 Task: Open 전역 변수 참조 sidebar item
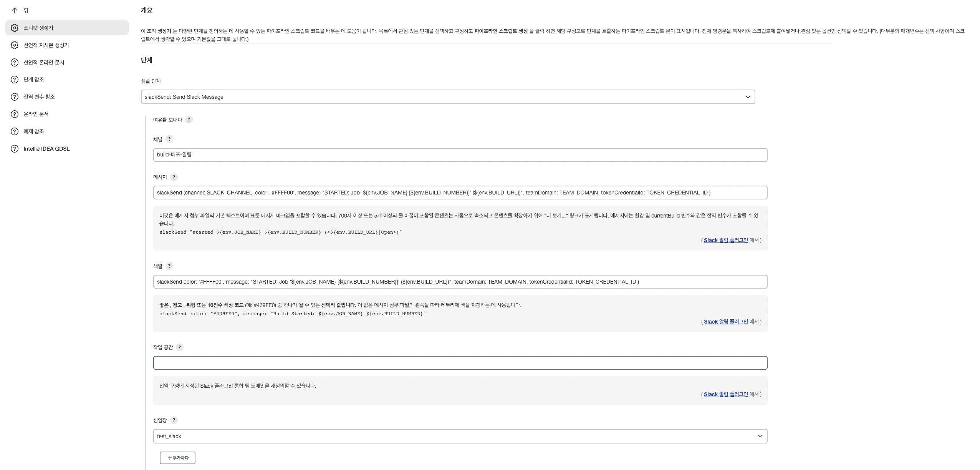point(39,97)
